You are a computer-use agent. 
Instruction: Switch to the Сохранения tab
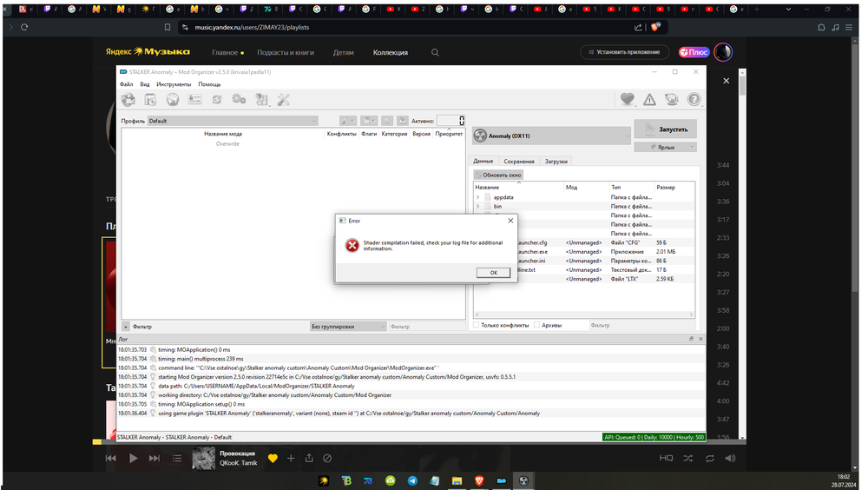(x=519, y=162)
